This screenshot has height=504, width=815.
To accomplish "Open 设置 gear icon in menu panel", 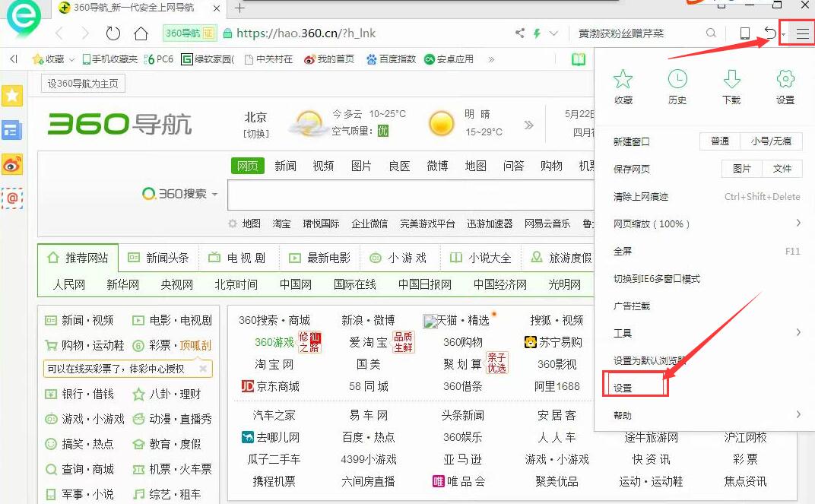I will (x=784, y=79).
